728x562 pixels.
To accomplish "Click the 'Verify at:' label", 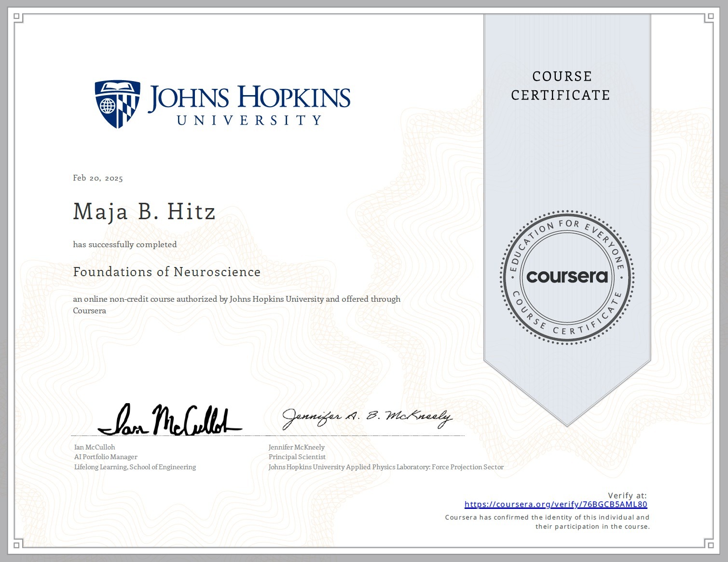I will point(627,495).
